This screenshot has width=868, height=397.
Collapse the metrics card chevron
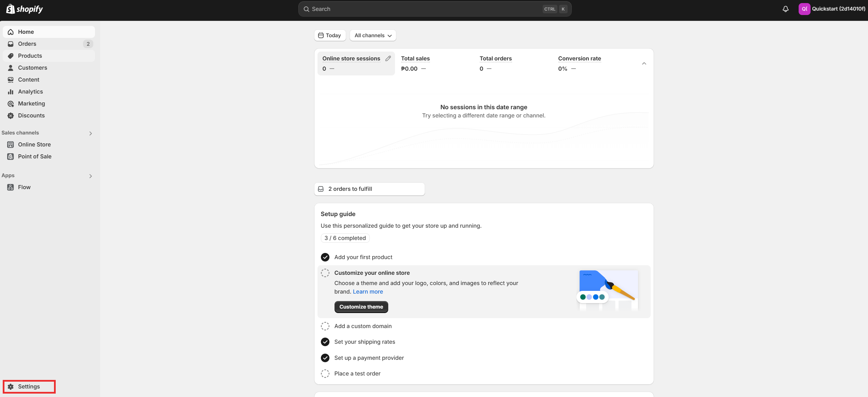click(644, 63)
